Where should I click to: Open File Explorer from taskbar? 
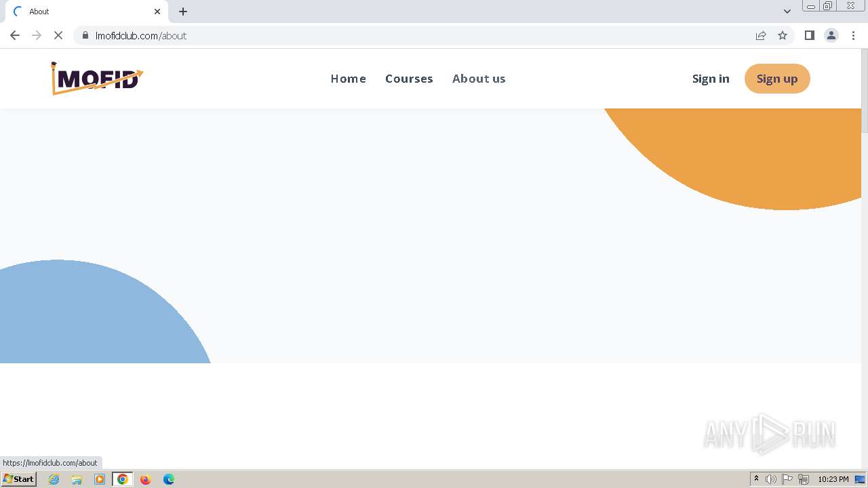pyautogui.click(x=77, y=479)
